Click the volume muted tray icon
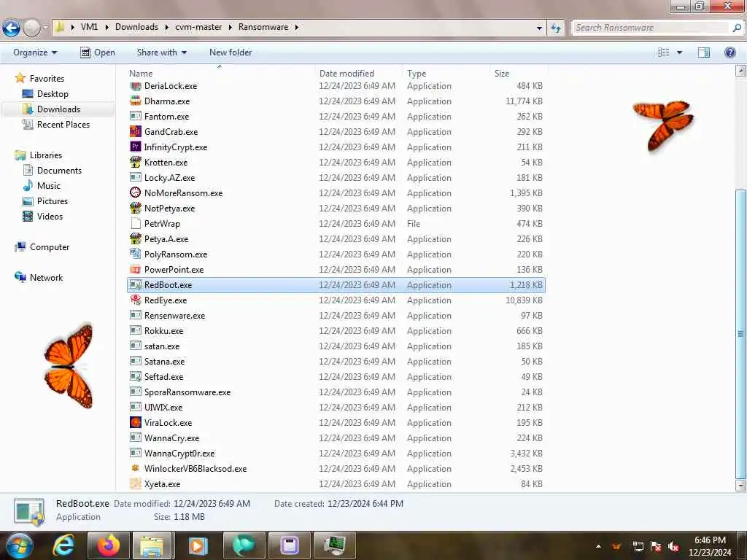The image size is (747, 560). (x=673, y=546)
